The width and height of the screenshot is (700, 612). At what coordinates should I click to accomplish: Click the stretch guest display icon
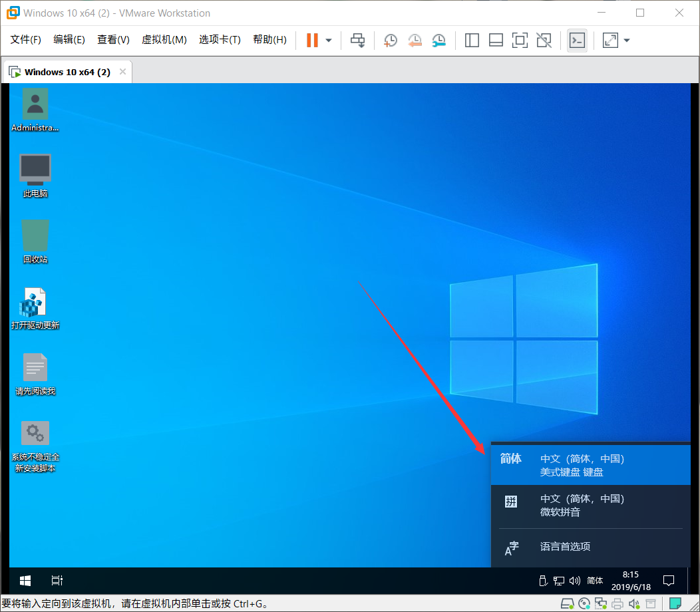[610, 40]
